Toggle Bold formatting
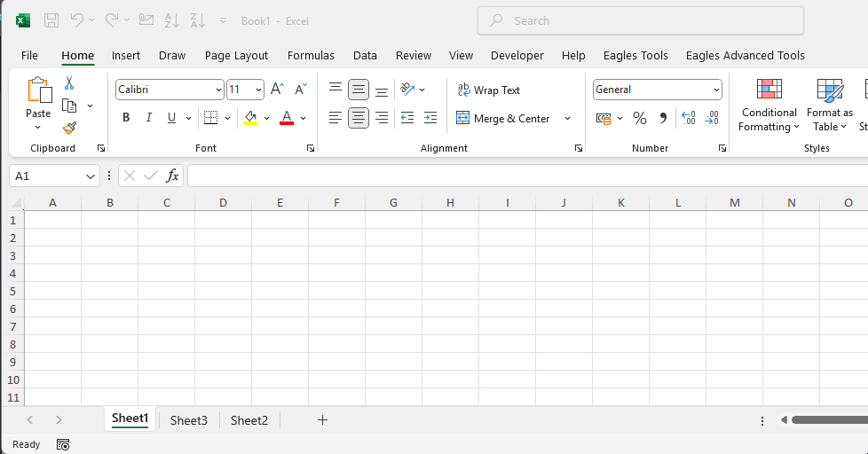The width and height of the screenshot is (868, 454). 126,118
